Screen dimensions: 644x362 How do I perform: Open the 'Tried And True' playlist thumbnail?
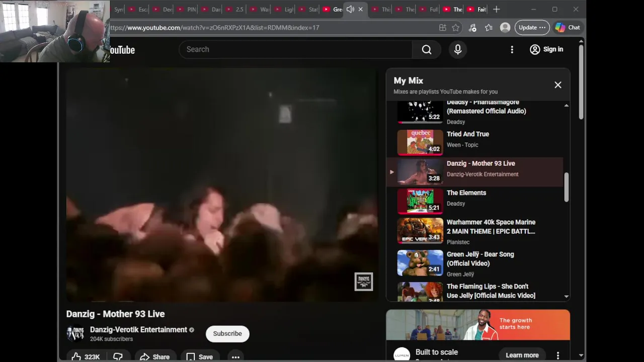click(x=420, y=142)
